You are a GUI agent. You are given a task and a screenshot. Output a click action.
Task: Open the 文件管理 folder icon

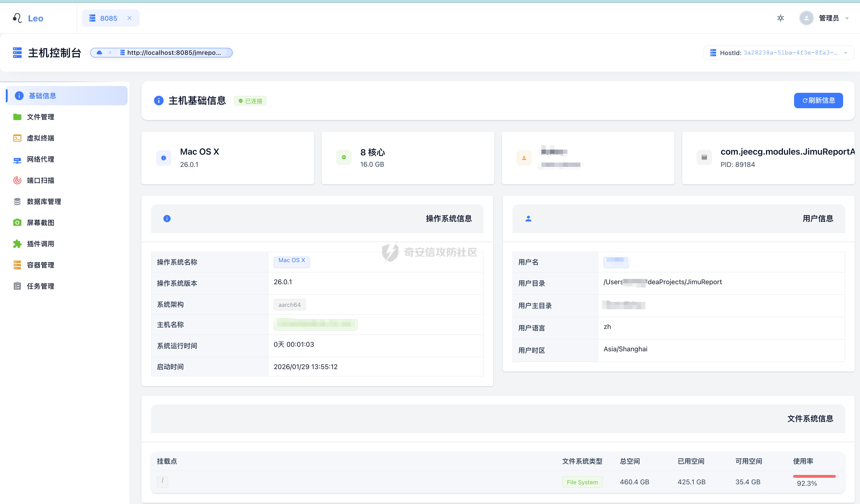(x=17, y=117)
